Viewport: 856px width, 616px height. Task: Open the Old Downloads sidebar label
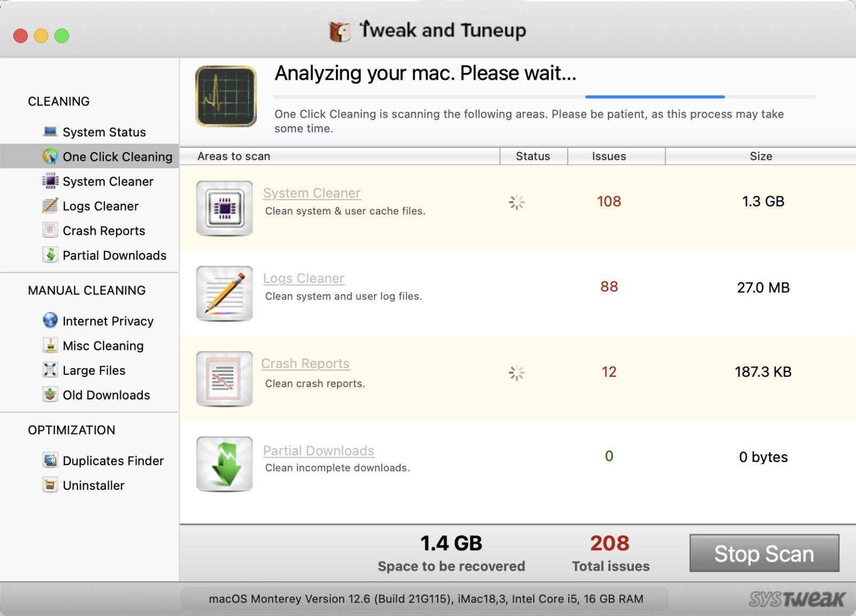[106, 395]
